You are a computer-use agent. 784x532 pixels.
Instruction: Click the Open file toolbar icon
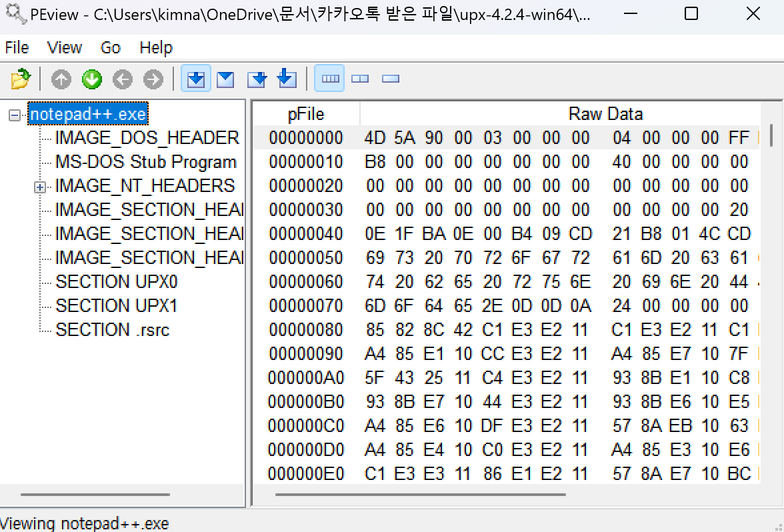tap(21, 79)
